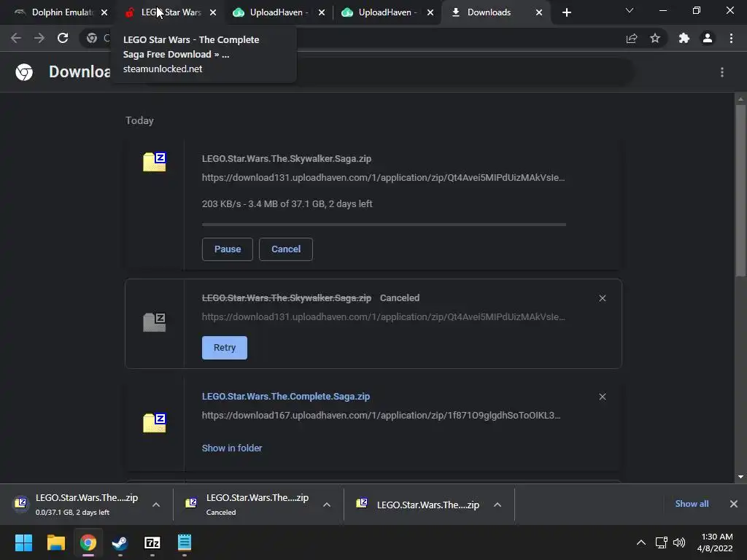Expand options for in-progress shelf download
This screenshot has width=747, height=560.
tap(156, 505)
